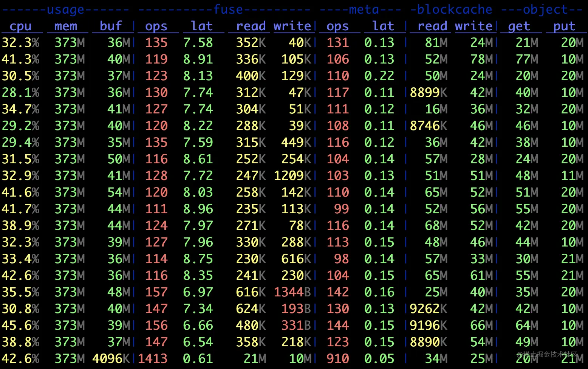Click the fuse write value 105K
This screenshot has width=588, height=369.
point(296,59)
